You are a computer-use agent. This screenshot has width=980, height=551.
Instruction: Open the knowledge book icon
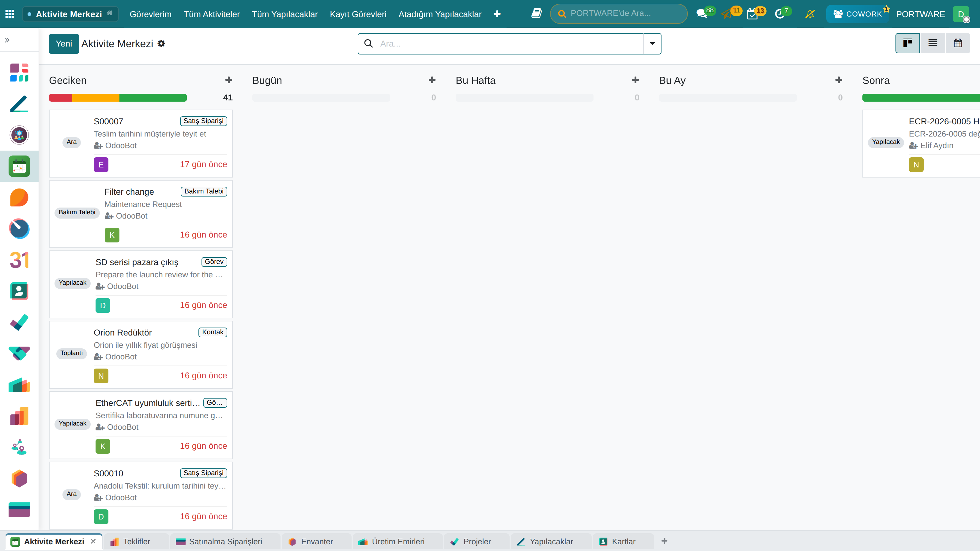(537, 14)
